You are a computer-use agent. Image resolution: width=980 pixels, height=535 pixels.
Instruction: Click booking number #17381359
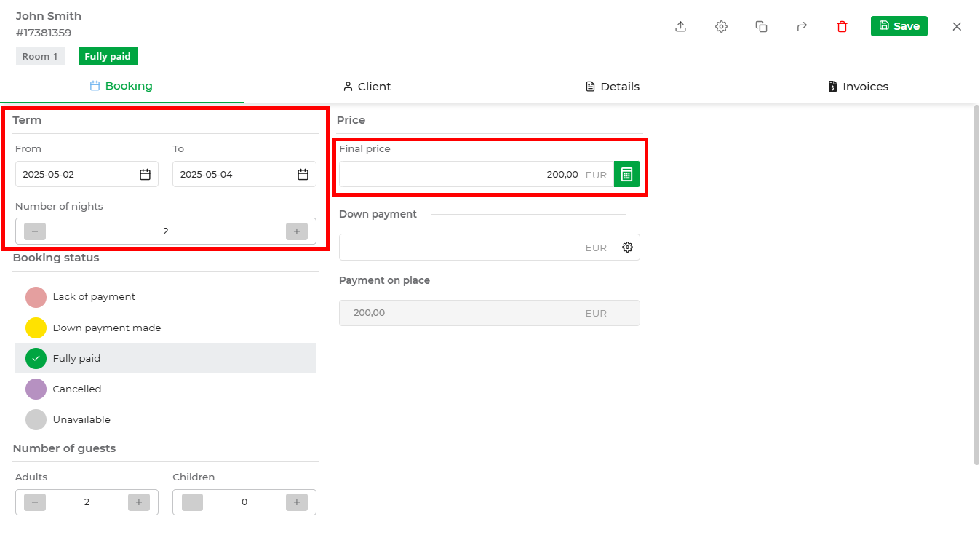click(x=44, y=33)
